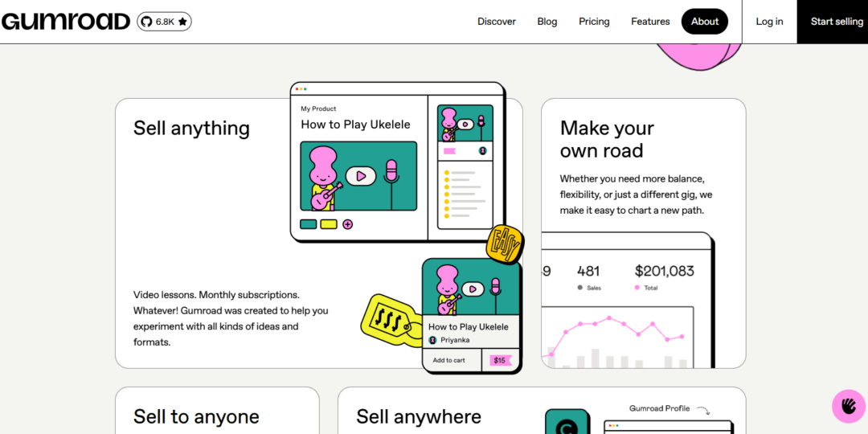Click the $15 price label

499,360
